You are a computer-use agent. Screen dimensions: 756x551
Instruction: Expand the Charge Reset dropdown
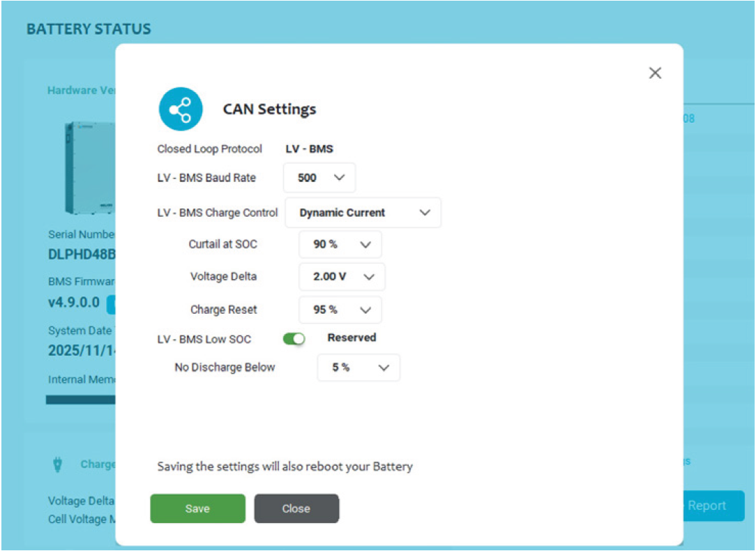coord(340,310)
